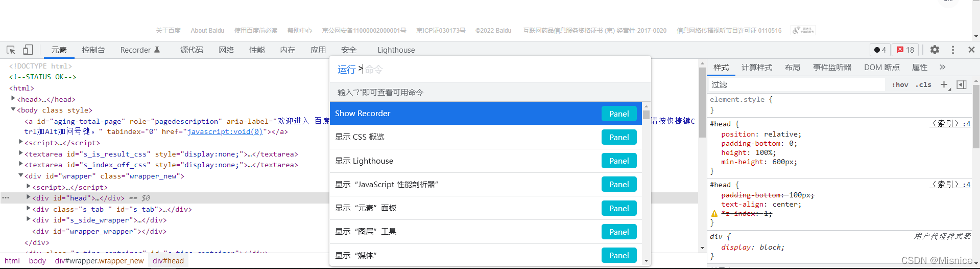
Task: Expand the selected div#head node
Action: (29, 197)
